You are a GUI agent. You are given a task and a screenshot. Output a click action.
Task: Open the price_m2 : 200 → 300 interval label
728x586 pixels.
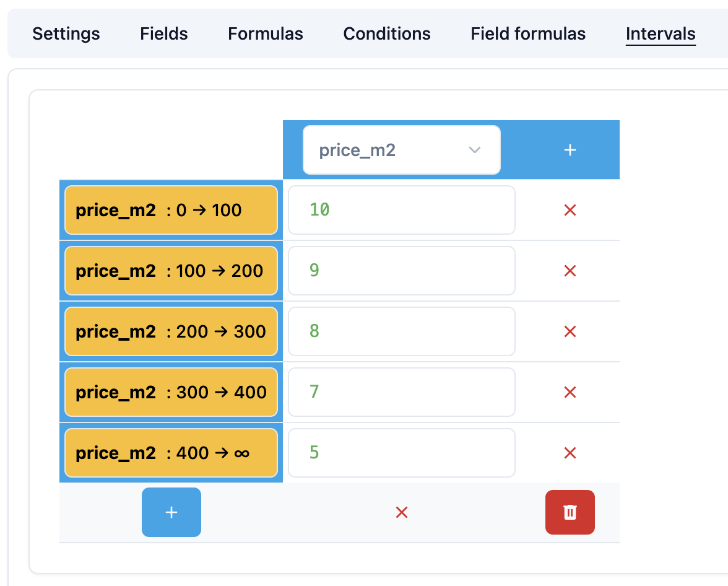[x=171, y=331]
